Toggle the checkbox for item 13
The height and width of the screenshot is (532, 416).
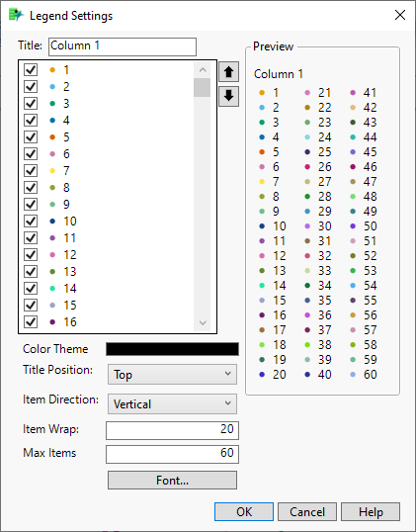31,271
